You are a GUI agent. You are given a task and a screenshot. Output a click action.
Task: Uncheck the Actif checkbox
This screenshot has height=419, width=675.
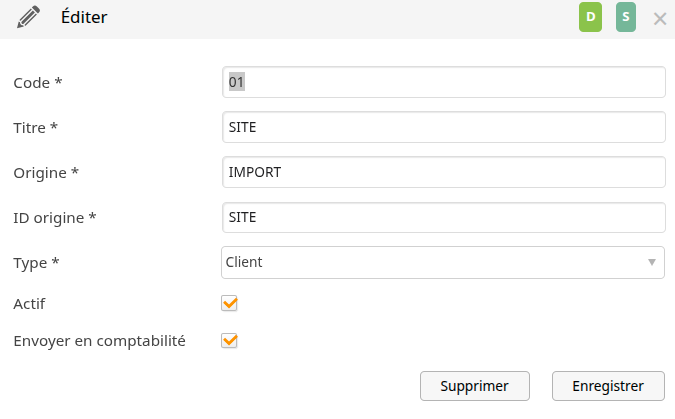pyautogui.click(x=229, y=303)
